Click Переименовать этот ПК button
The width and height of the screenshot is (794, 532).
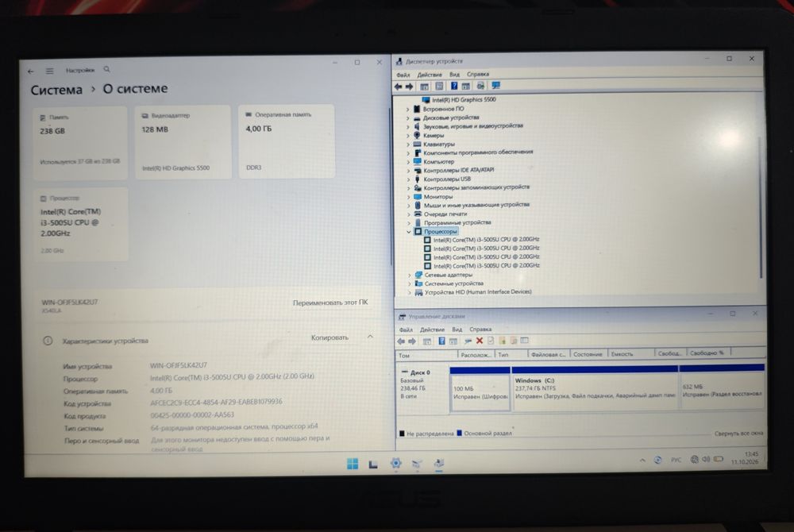(330, 303)
